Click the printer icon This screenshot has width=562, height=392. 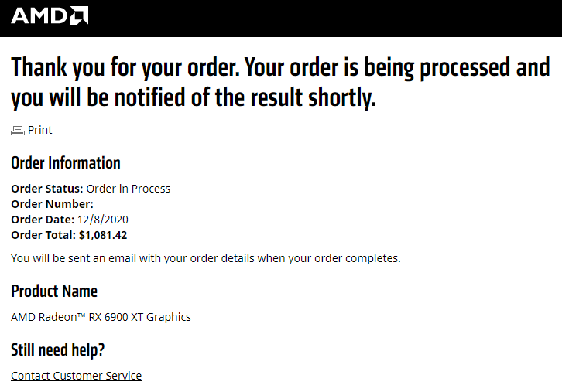[x=18, y=131]
